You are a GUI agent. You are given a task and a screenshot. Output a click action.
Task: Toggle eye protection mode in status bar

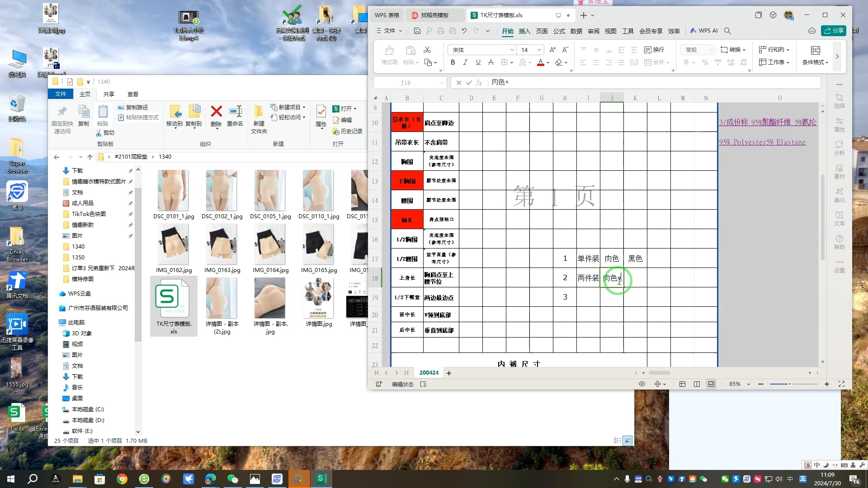point(642,384)
